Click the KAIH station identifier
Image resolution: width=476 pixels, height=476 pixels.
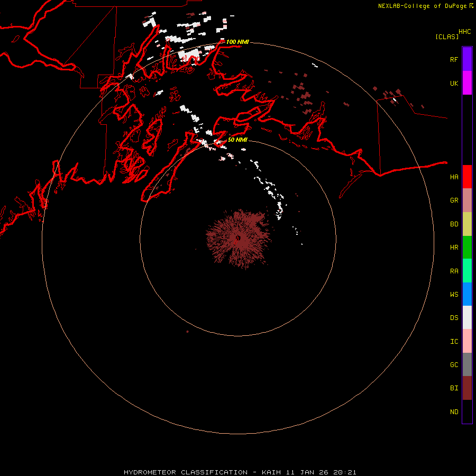[271, 472]
